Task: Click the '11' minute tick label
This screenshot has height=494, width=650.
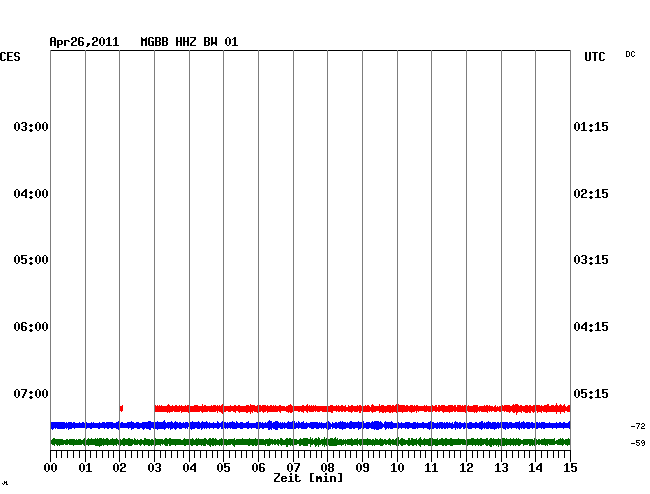Action: 431,467
